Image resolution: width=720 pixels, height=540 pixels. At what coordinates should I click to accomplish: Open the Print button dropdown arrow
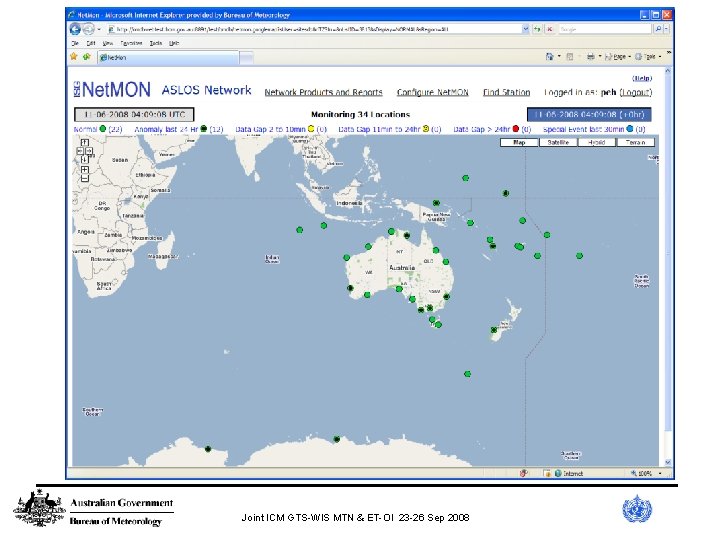[600, 56]
